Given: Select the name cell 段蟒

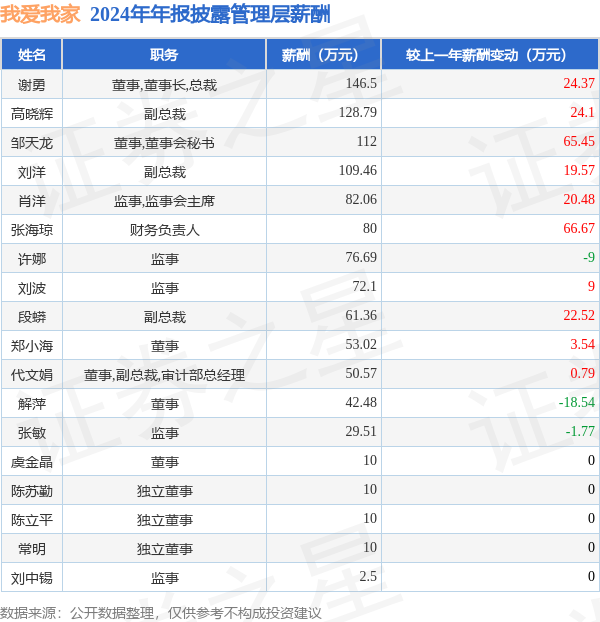Looking at the screenshot, I should click(32, 317).
